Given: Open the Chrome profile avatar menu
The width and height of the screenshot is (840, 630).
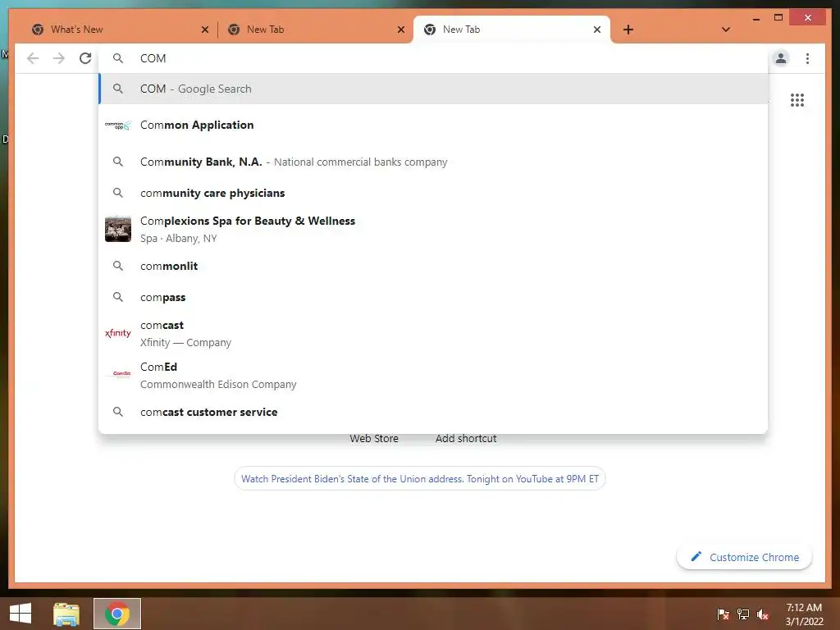Looking at the screenshot, I should pos(781,58).
